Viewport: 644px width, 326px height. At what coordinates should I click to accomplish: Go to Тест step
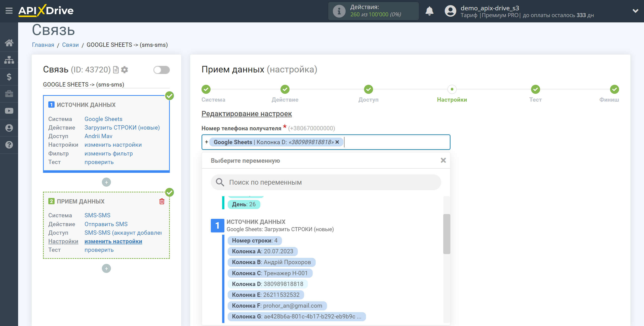(x=536, y=89)
